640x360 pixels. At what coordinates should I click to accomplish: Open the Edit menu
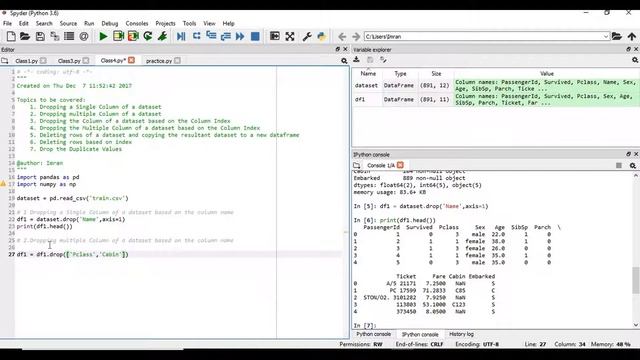(x=24, y=23)
